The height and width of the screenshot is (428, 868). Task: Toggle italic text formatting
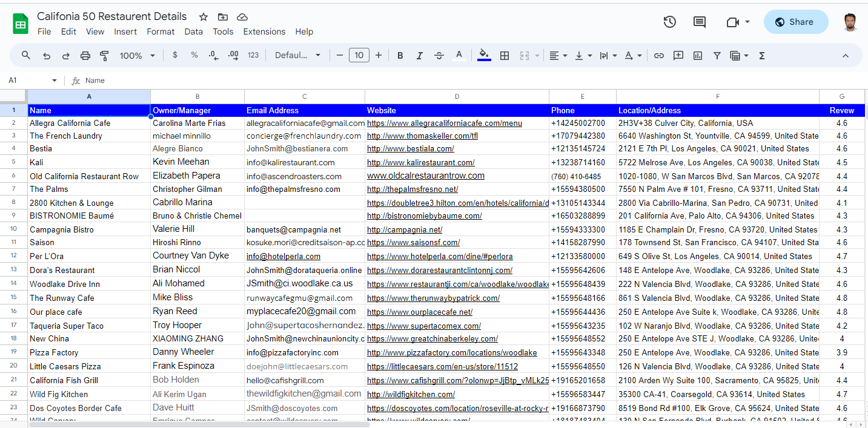419,56
